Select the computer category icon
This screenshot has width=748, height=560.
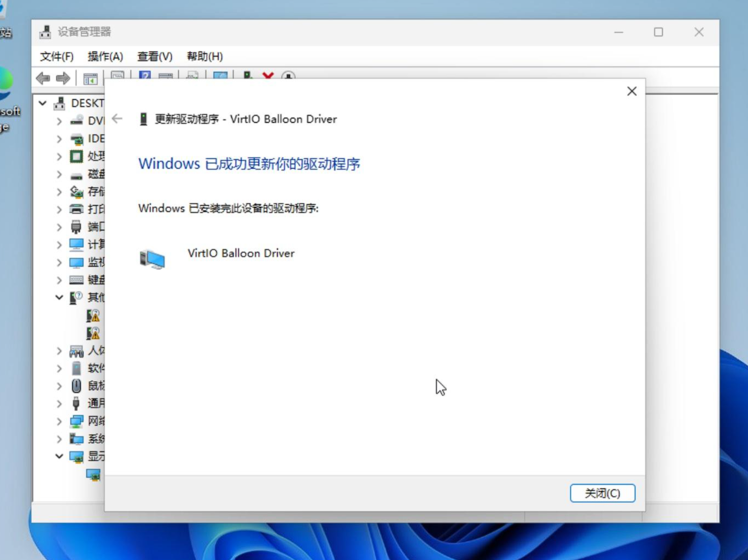77,244
